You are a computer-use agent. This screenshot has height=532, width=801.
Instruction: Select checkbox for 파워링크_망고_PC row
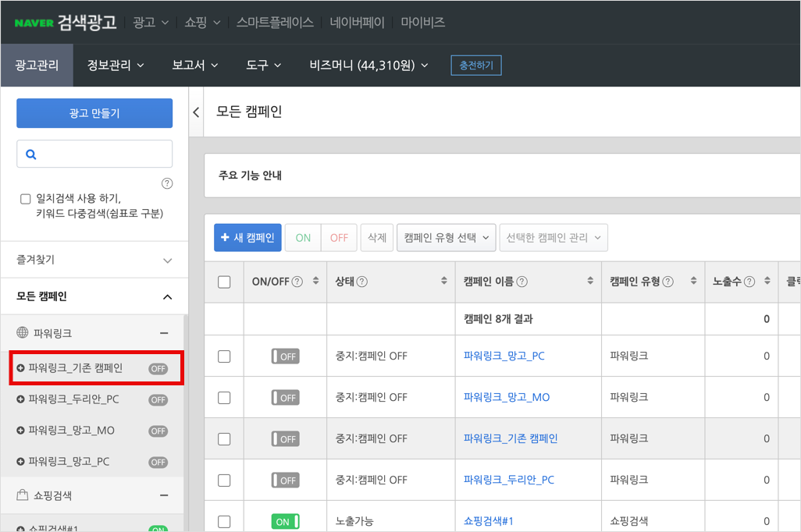[224, 356]
